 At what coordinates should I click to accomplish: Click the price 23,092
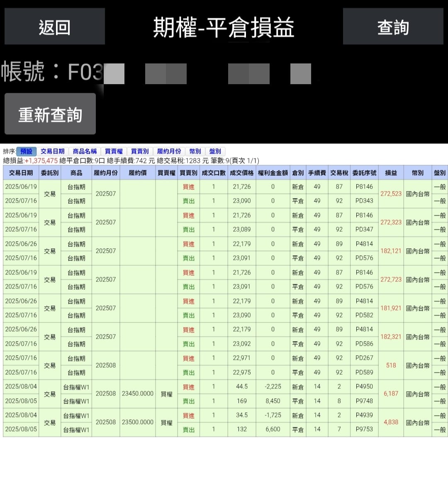pos(242,344)
